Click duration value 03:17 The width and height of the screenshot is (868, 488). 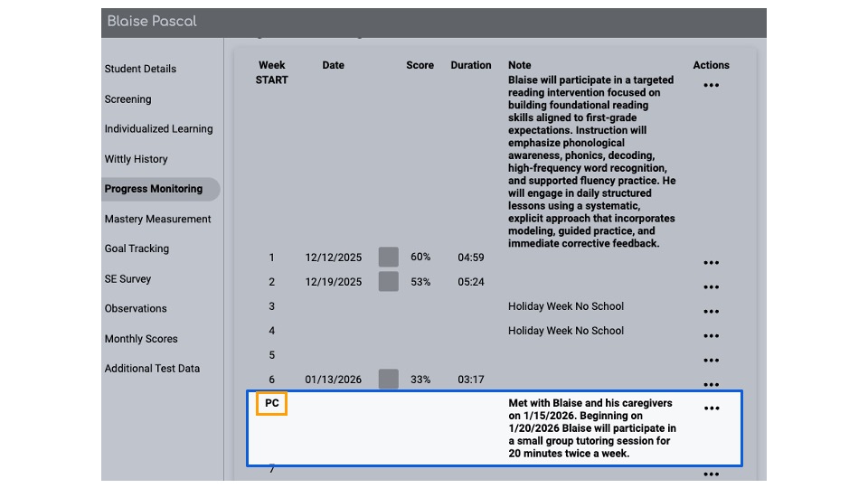pyautogui.click(x=470, y=380)
